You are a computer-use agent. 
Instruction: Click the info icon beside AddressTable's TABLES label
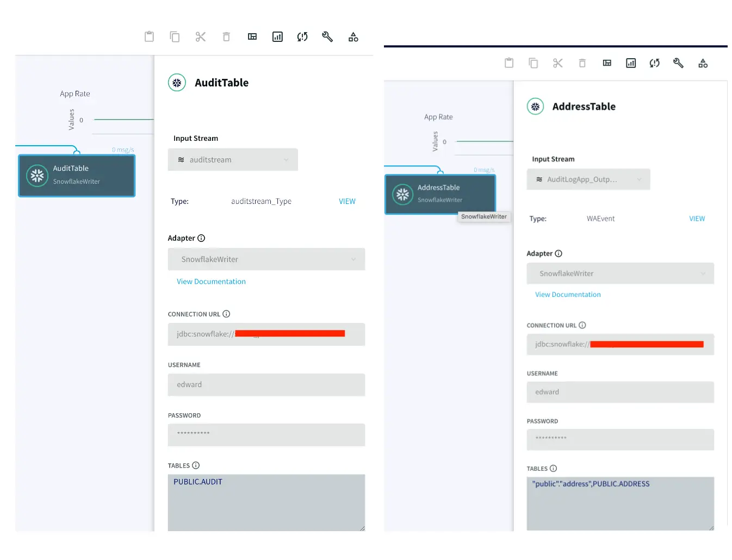pos(553,469)
